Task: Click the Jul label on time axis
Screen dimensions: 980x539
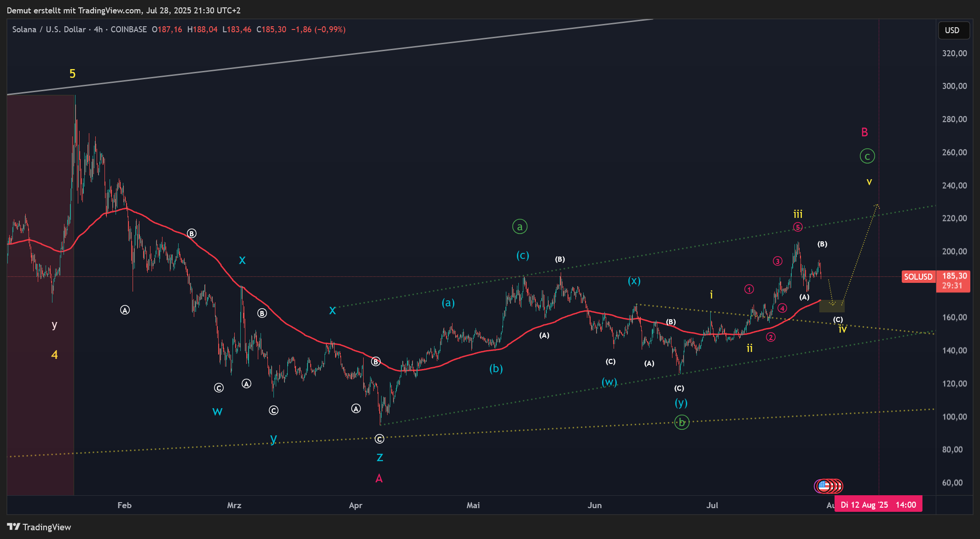Action: click(x=712, y=505)
